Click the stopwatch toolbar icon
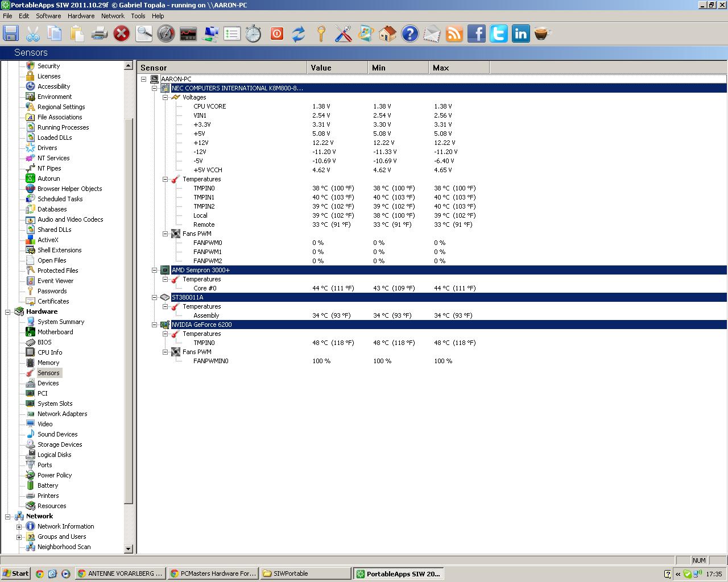Image resolution: width=728 pixels, height=582 pixels. [x=254, y=34]
